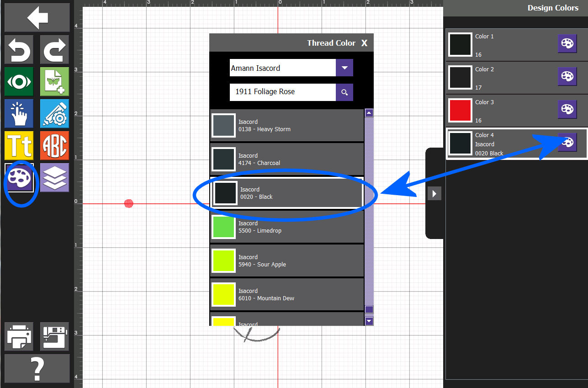588x388 pixels.
Task: Select Isacord 4174 Charcoal thread
Action: 287,159
